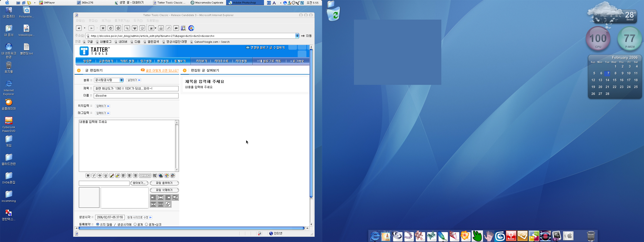Open the 분류 category dropdown
The width and height of the screenshot is (644, 242).
[x=109, y=80]
